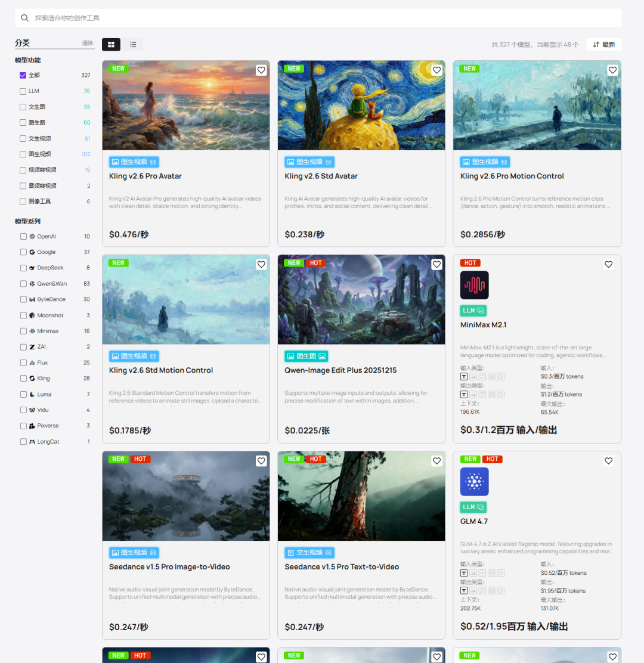Open the 最新 sort dropdown
Viewport: 644px width, 663px height.
[x=604, y=44]
